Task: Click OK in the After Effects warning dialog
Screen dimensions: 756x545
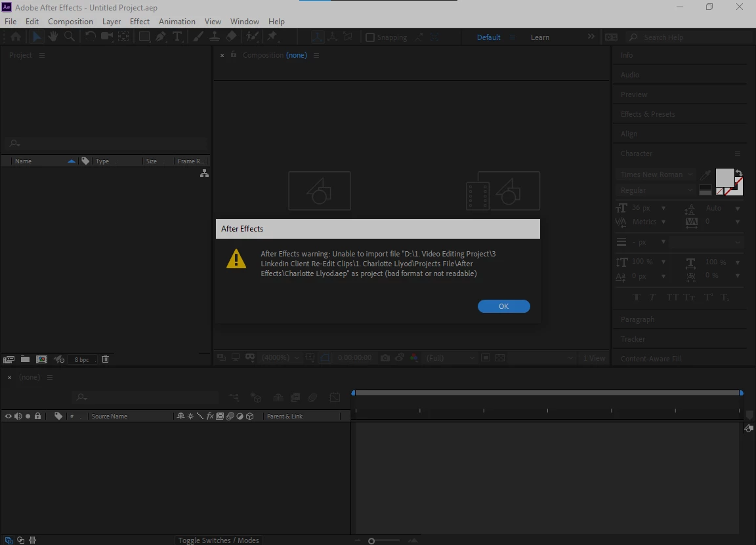Action: [x=503, y=306]
